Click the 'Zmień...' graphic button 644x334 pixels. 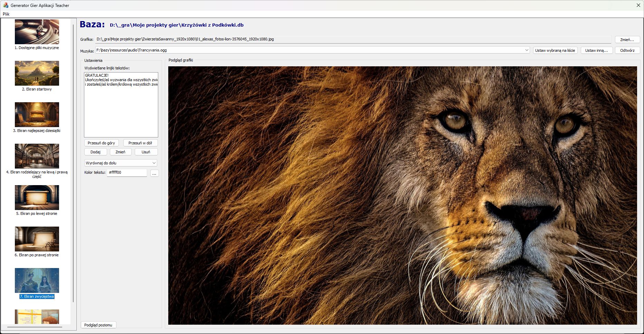tap(627, 40)
